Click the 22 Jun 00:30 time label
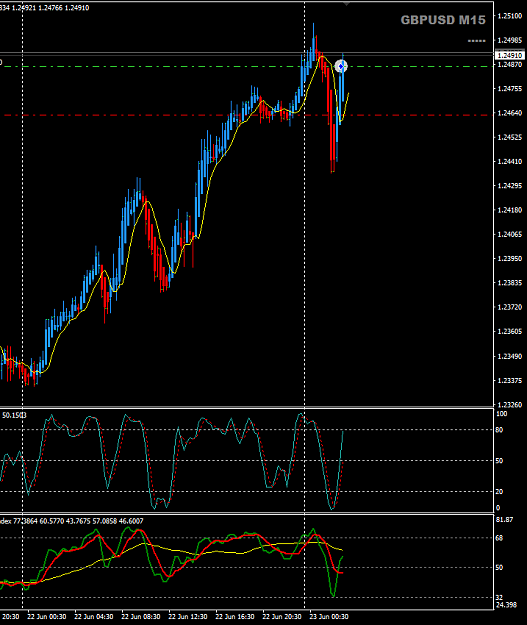Image resolution: width=527 pixels, height=625 pixels. click(47, 617)
